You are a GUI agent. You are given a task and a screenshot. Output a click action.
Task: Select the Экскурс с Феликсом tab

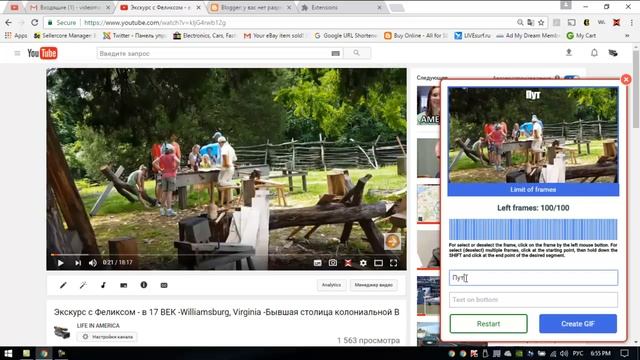(160, 7)
